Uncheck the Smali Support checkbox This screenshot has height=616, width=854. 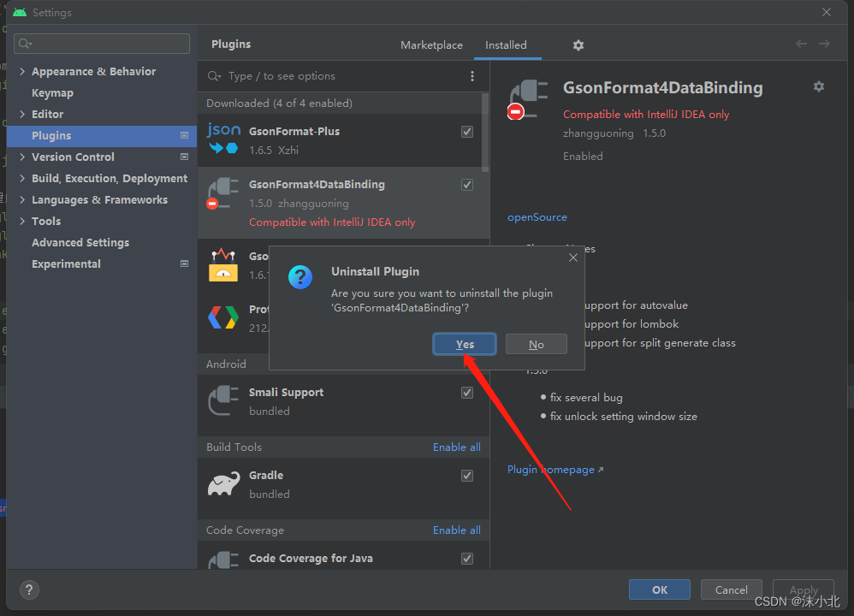click(x=466, y=393)
